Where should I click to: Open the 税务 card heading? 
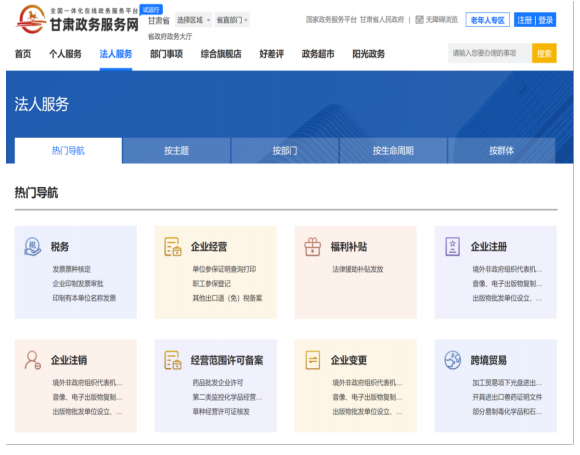60,247
